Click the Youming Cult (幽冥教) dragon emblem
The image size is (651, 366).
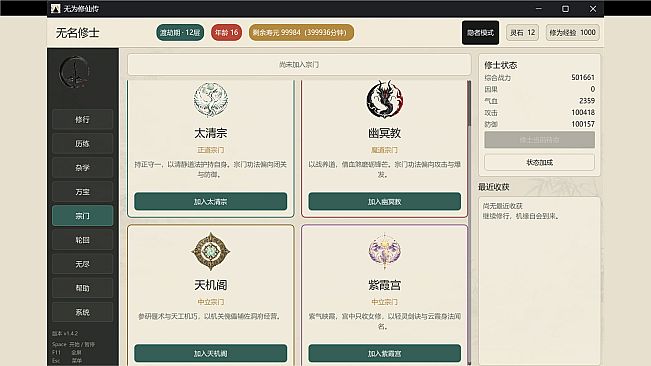(384, 100)
